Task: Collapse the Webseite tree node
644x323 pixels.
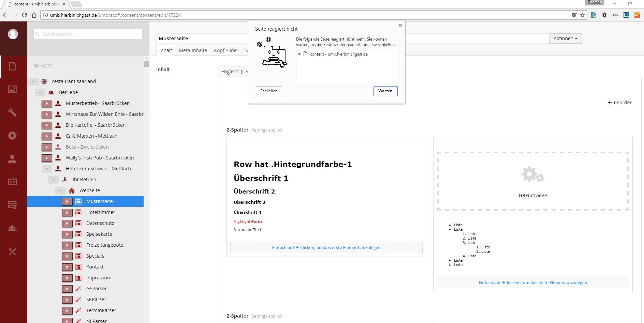Action: click(x=60, y=190)
